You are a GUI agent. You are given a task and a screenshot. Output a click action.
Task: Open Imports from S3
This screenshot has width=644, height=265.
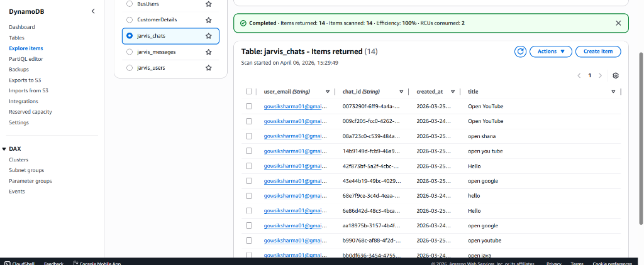(x=29, y=90)
